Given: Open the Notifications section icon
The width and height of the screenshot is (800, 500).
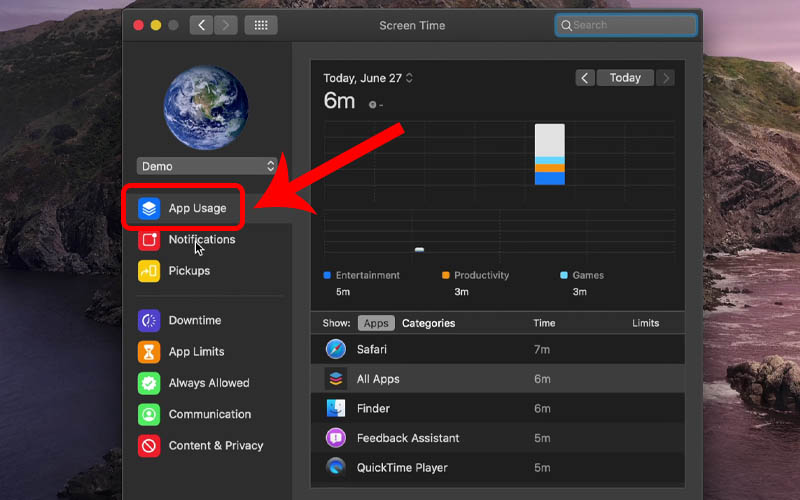Looking at the screenshot, I should pyautogui.click(x=149, y=240).
